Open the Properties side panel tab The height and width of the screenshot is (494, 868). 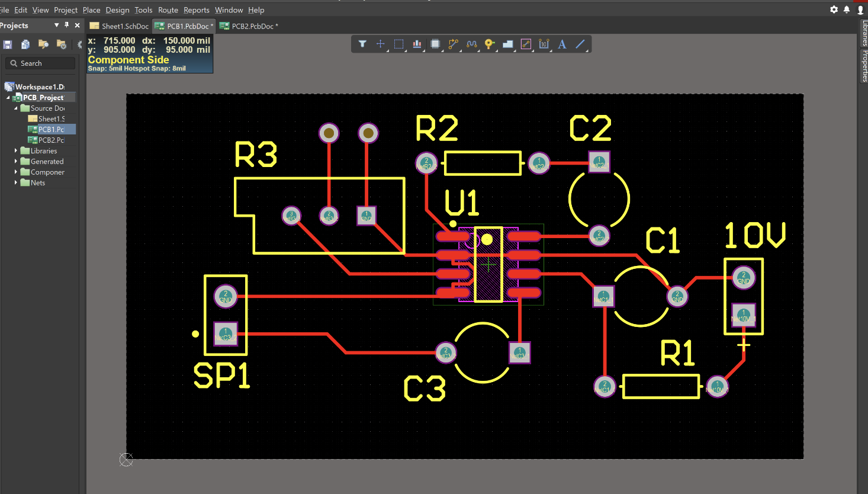pyautogui.click(x=864, y=66)
